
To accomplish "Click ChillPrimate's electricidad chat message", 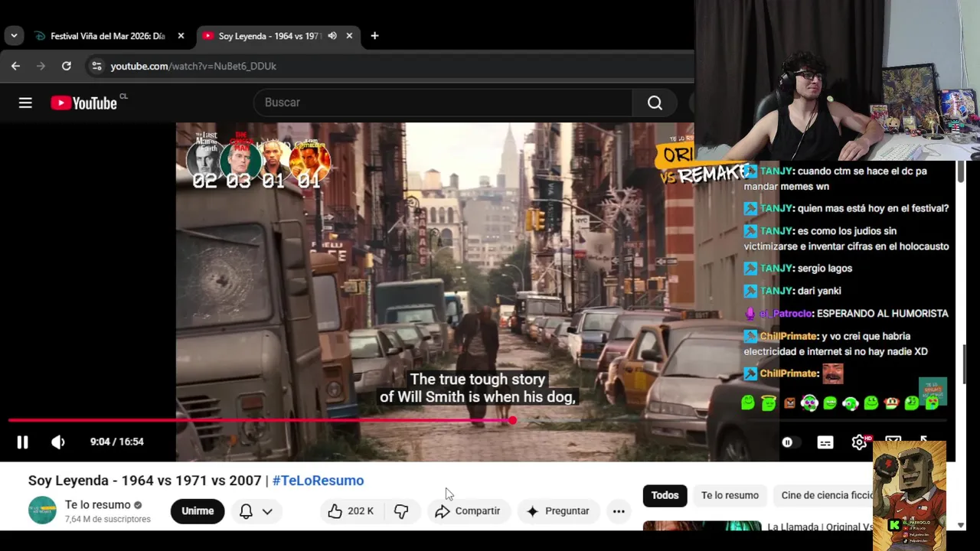I will coord(836,344).
